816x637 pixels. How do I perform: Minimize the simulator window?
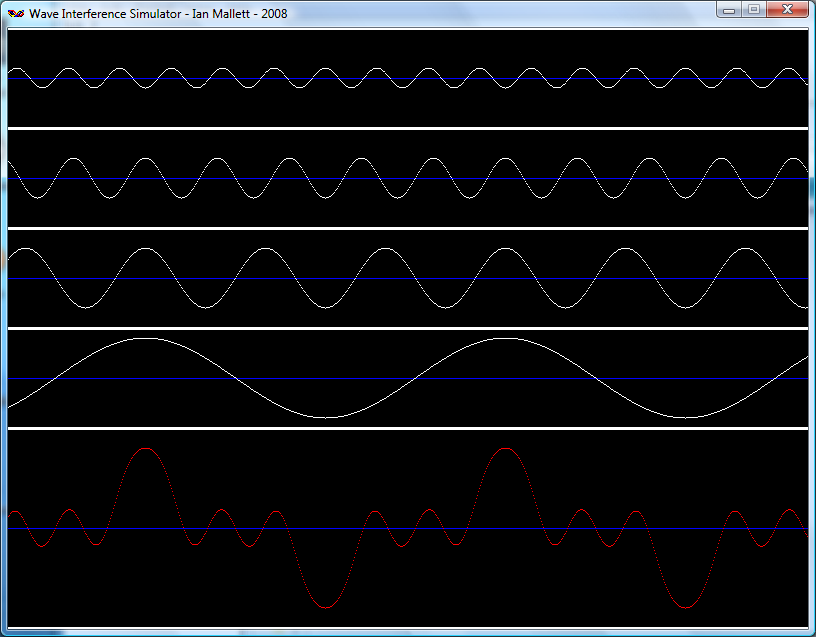click(x=729, y=10)
